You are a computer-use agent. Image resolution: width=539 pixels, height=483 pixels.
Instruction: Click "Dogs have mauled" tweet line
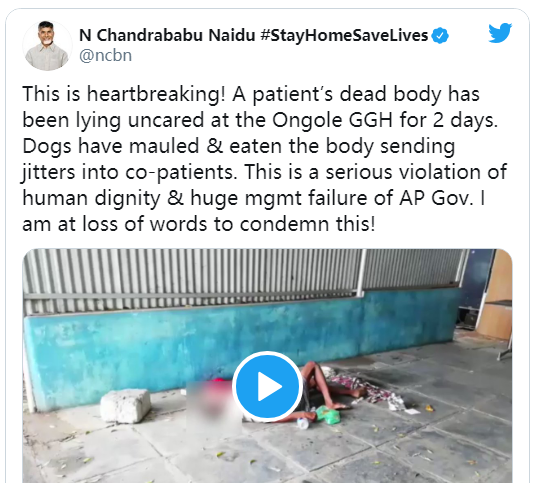tap(111, 146)
